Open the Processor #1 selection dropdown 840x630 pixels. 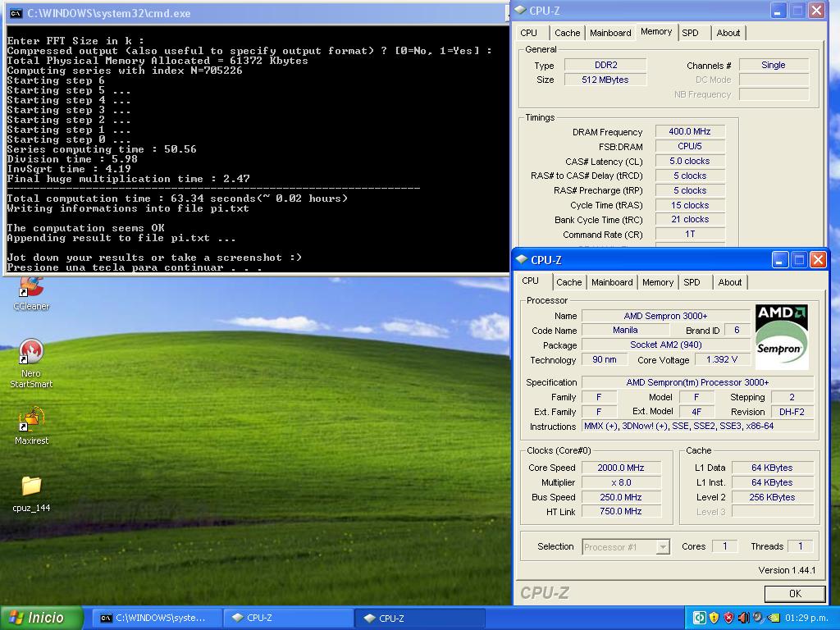click(x=626, y=547)
